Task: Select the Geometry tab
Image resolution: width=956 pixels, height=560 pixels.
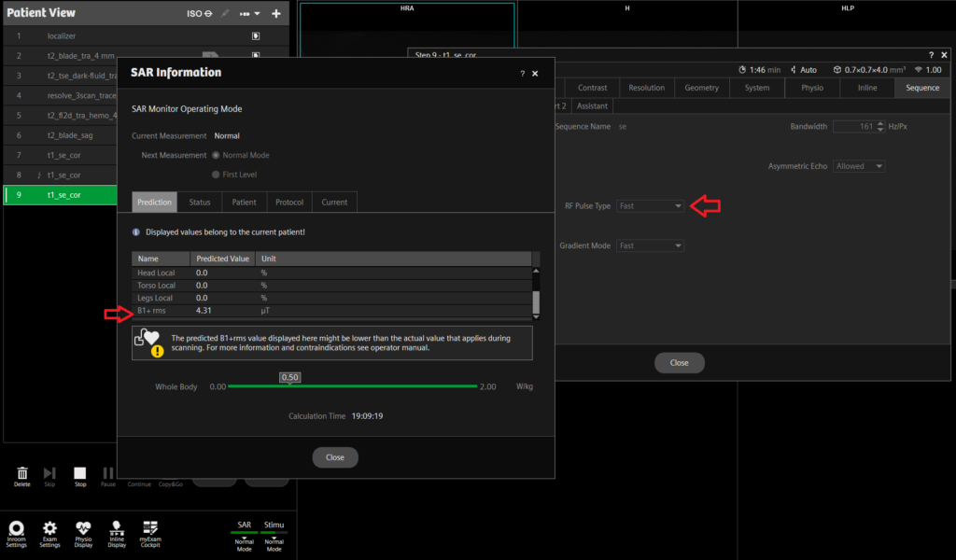Action: click(x=701, y=88)
